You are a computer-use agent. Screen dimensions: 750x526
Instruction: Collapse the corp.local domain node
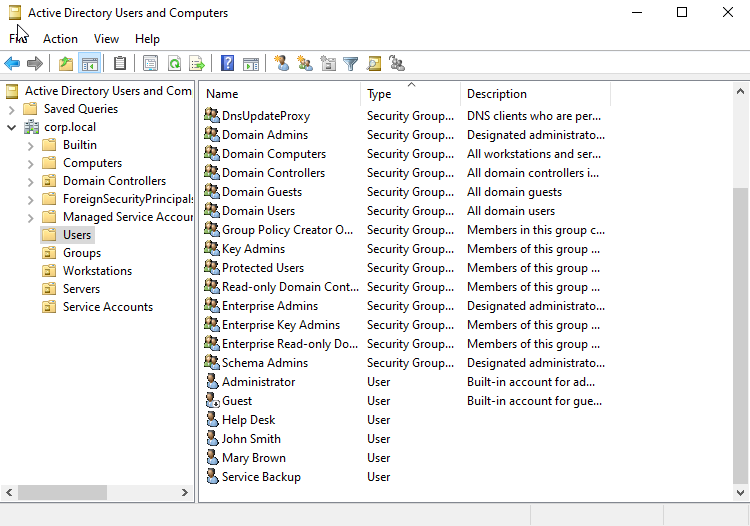click(x=11, y=128)
